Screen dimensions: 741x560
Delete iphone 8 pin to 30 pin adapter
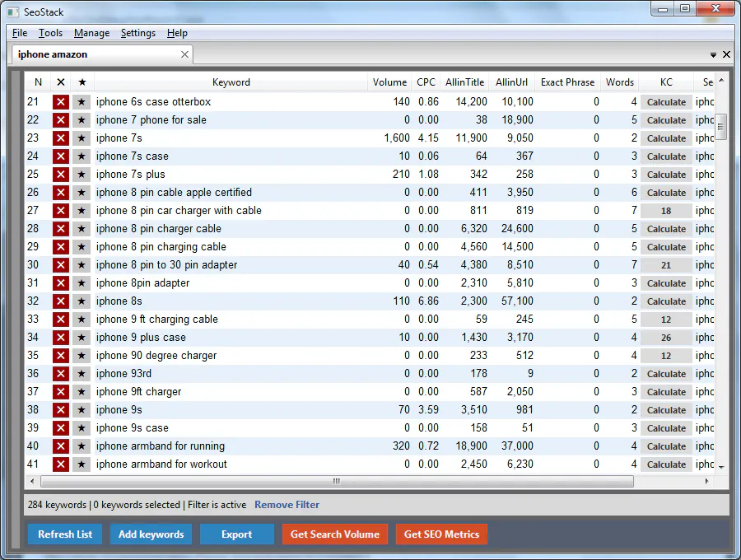tap(60, 265)
